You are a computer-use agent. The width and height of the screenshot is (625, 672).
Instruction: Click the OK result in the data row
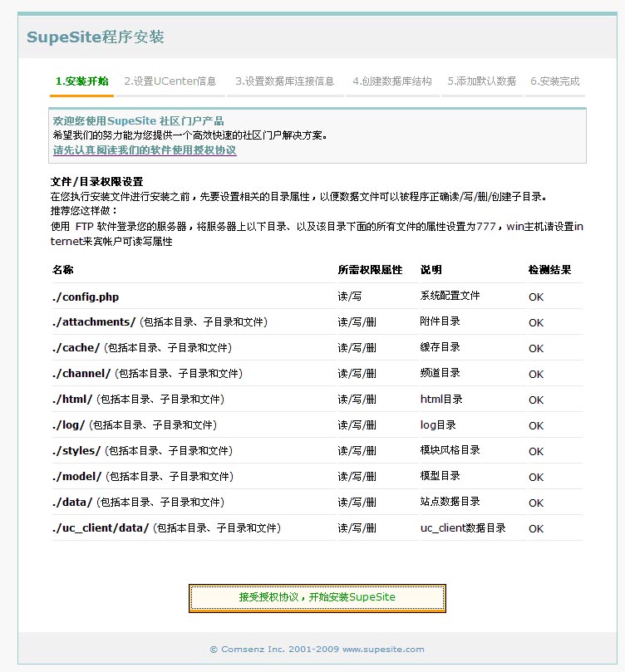pos(536,503)
